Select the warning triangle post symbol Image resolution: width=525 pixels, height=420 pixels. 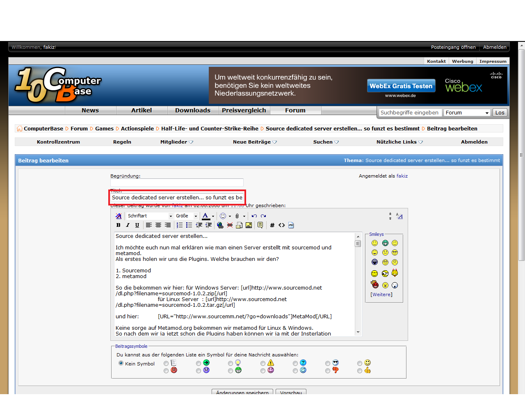click(263, 363)
